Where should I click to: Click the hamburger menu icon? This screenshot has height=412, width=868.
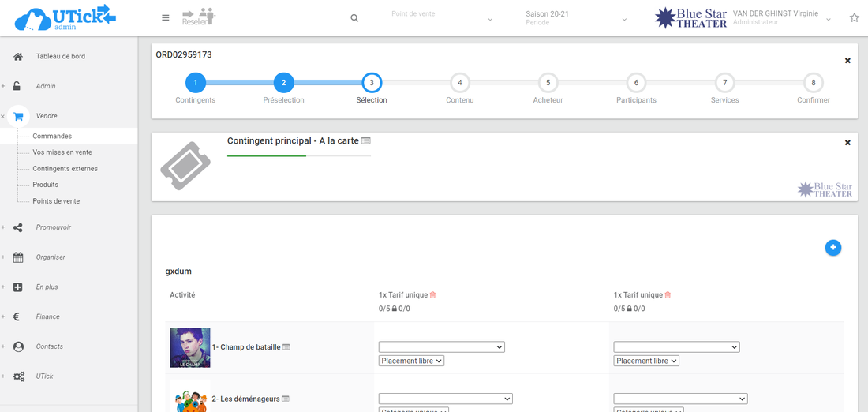coord(166,18)
